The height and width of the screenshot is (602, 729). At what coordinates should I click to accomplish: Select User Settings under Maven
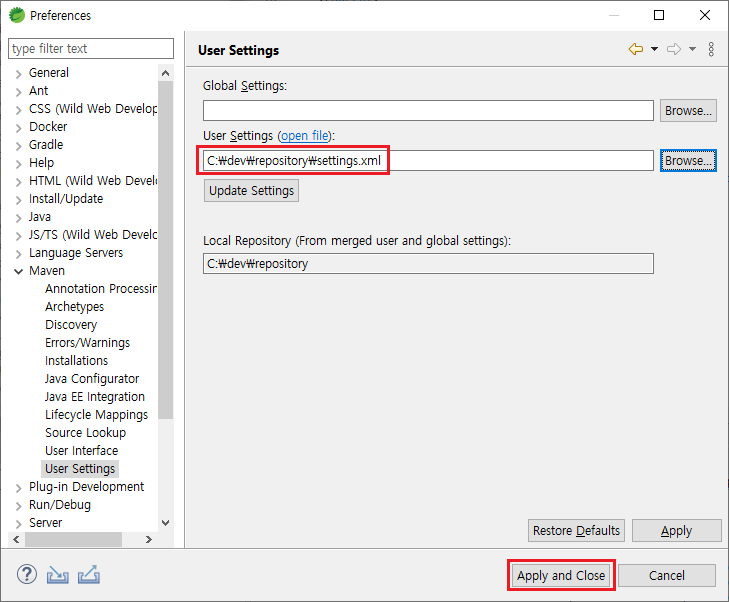point(80,469)
